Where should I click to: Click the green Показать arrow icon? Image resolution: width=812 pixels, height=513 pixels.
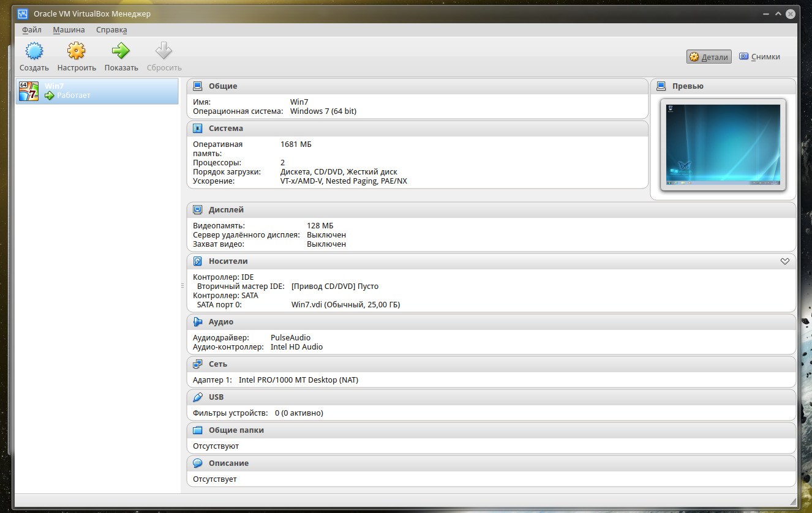pos(121,51)
